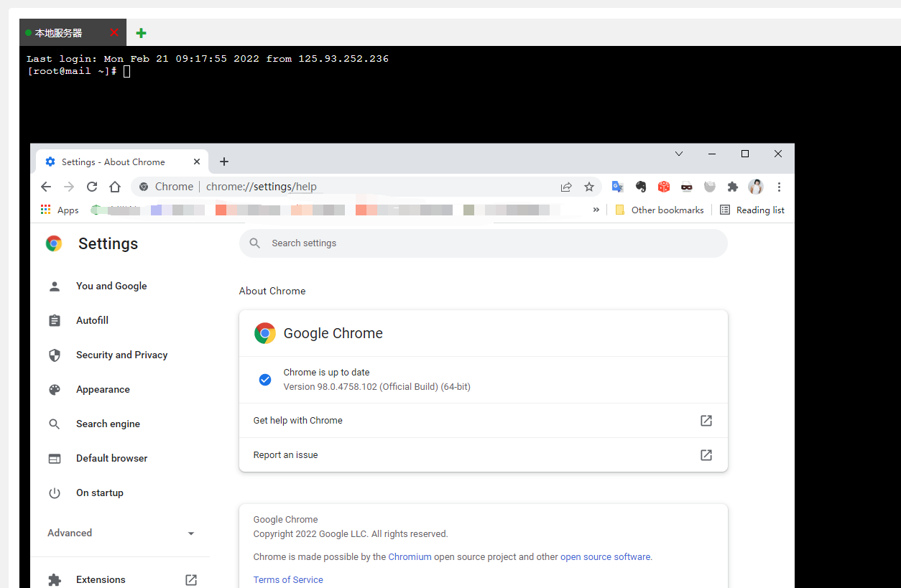The height and width of the screenshot is (588, 901).
Task: Click the Search settings field
Action: click(x=484, y=243)
